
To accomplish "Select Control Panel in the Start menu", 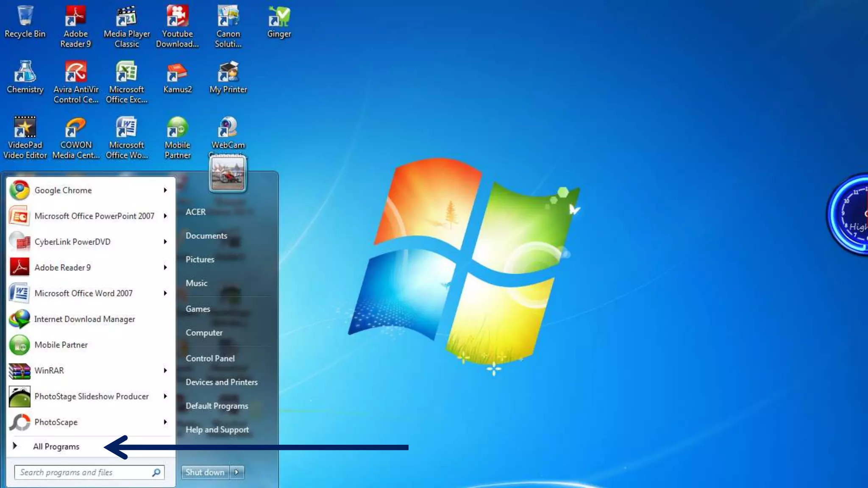I will point(210,358).
